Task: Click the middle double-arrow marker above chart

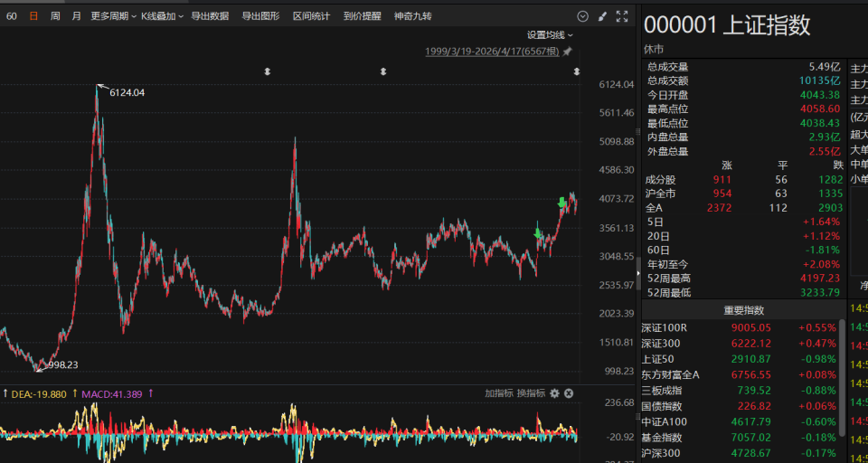Action: [383, 71]
